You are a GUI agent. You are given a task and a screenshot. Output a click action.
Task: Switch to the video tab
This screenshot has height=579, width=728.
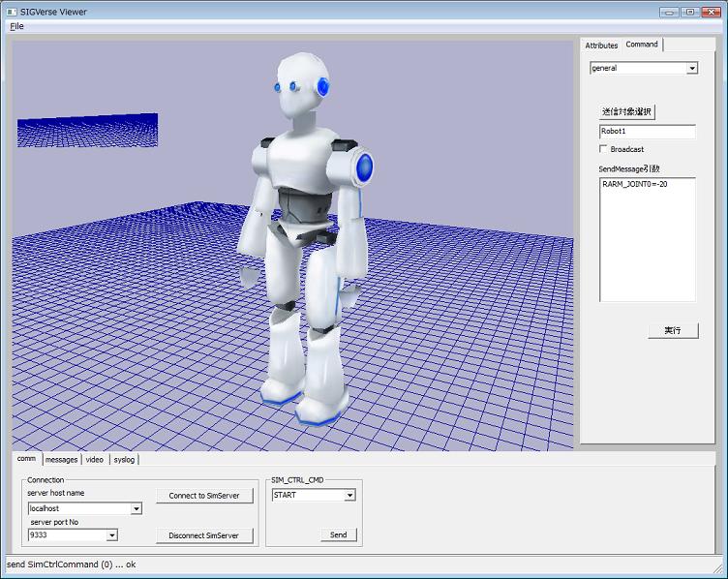point(94,460)
